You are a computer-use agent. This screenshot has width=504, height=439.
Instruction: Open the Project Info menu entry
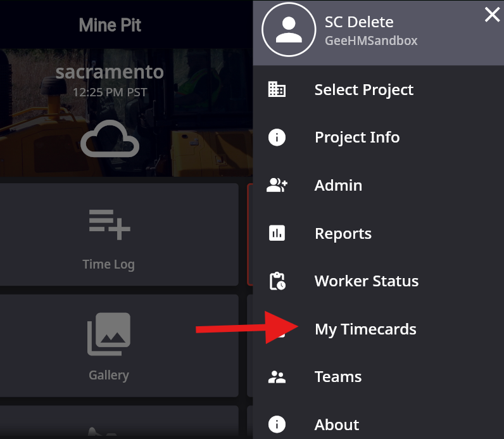pos(356,137)
